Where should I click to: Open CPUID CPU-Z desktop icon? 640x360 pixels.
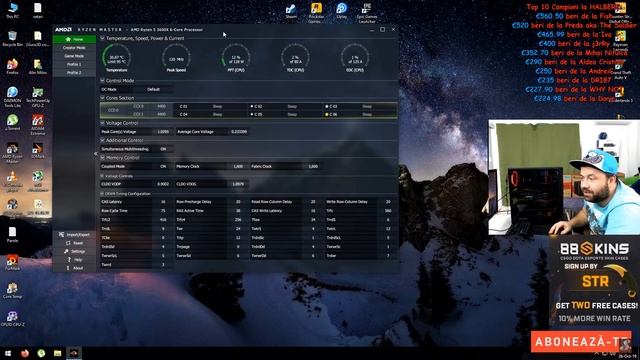coord(12,318)
